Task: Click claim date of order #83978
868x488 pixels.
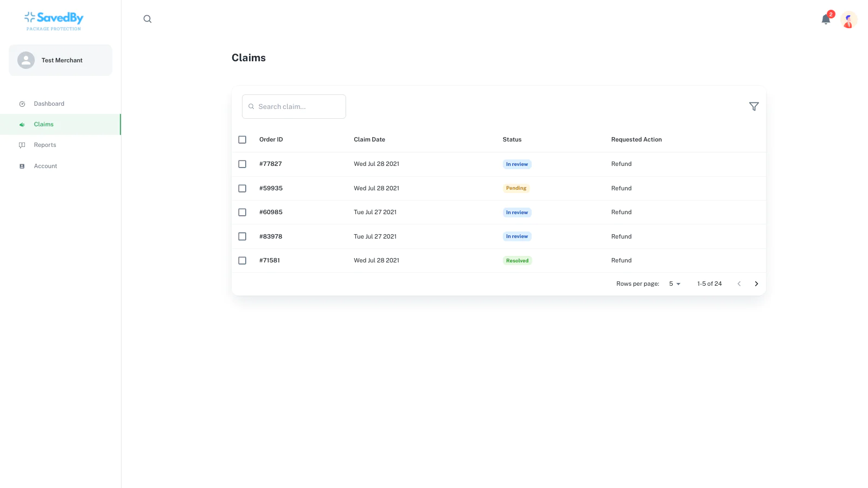Action: coord(375,237)
